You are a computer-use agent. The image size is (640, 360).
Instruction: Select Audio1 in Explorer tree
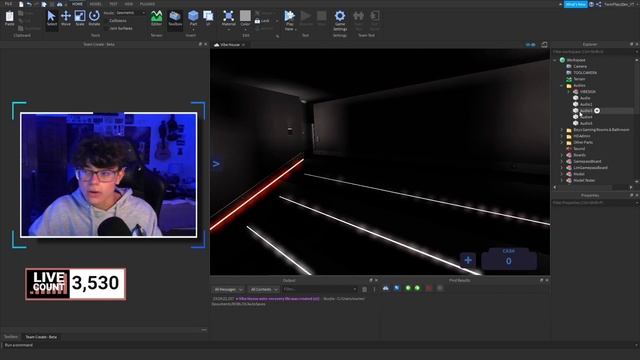tap(586, 104)
